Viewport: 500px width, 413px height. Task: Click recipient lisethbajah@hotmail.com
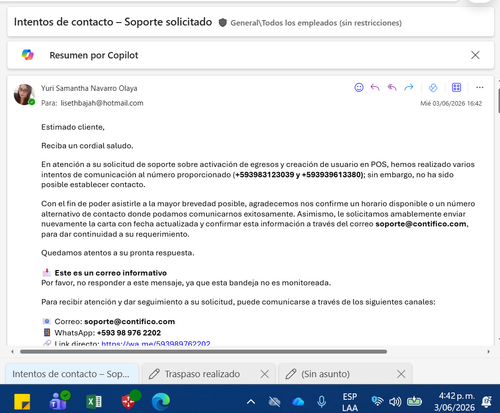tap(102, 103)
